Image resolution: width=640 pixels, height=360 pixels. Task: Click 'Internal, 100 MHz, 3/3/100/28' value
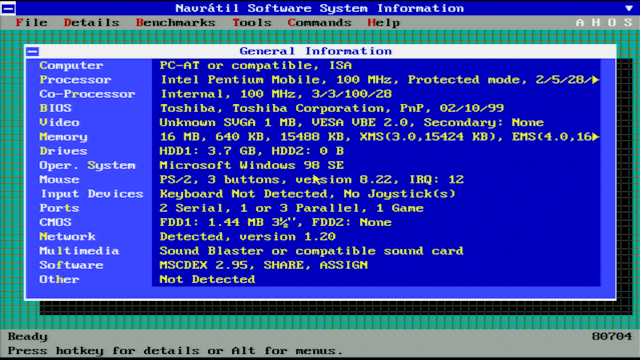(x=276, y=94)
